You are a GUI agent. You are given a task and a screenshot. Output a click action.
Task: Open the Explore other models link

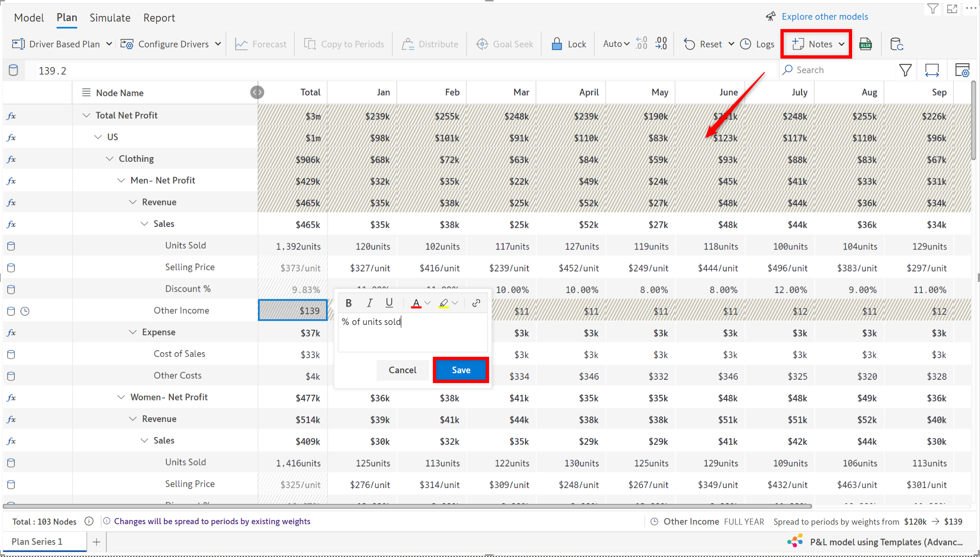point(824,16)
